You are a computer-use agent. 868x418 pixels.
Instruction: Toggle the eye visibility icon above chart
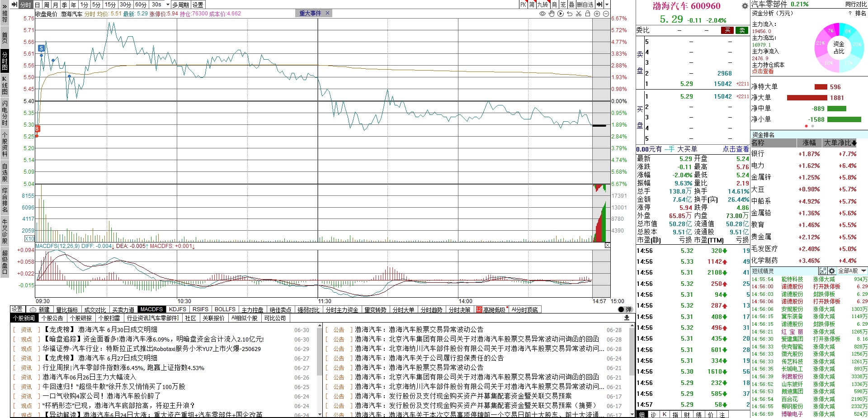(x=542, y=14)
